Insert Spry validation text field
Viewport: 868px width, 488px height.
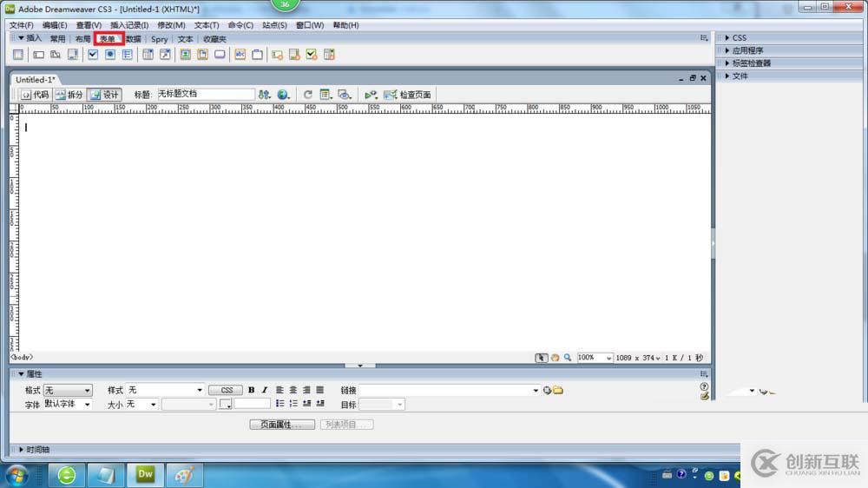278,55
